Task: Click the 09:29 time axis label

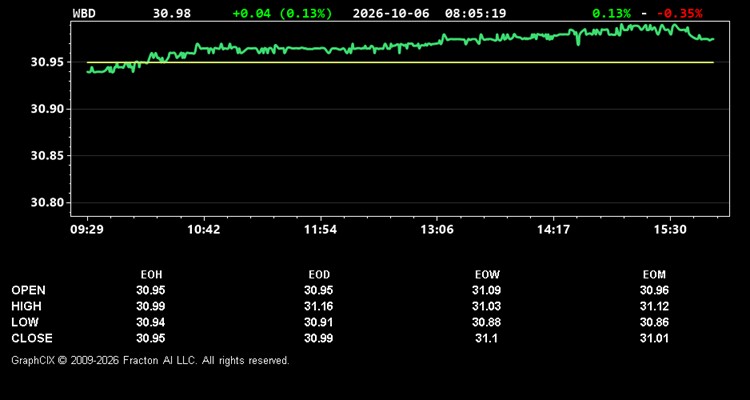Action: (87, 230)
